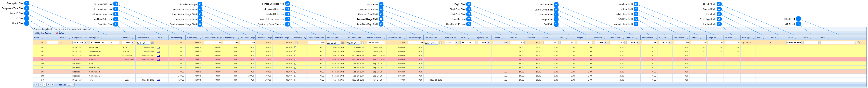This screenshot has height=88, width=868.
Task: Open the Notes column menu
Action: pos(828,38)
